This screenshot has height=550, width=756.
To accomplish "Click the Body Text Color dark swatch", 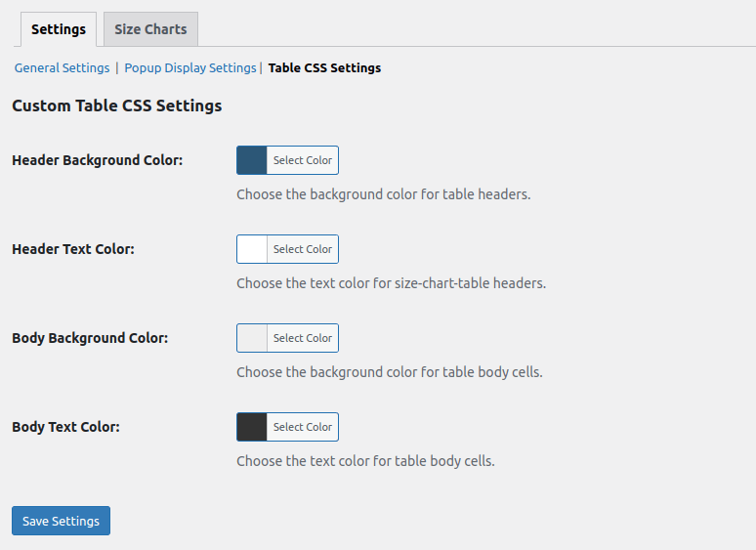I will click(252, 427).
